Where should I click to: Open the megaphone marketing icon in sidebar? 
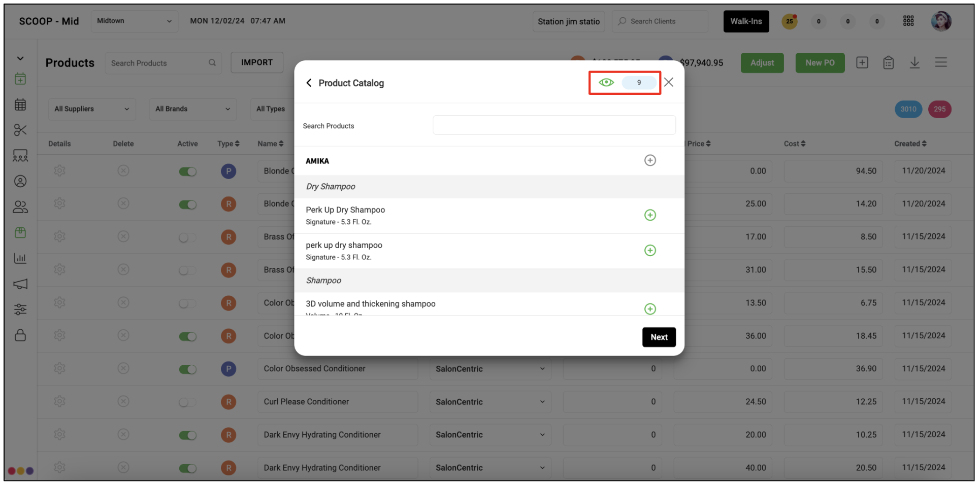click(x=20, y=284)
